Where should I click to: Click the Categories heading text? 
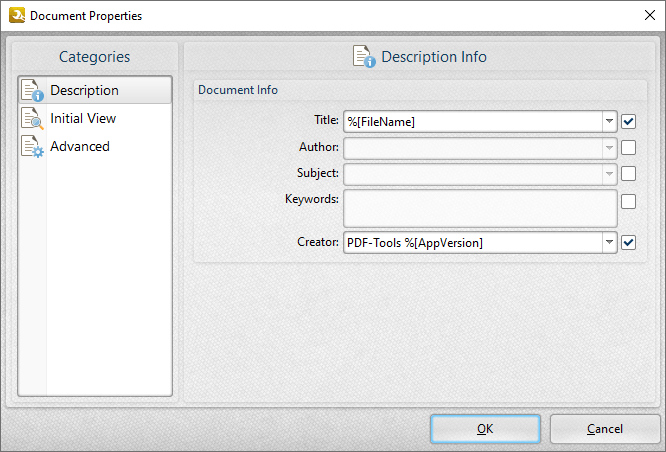pos(94,56)
